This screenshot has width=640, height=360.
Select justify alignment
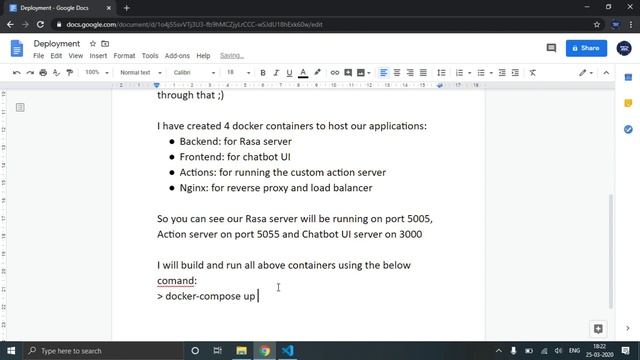pyautogui.click(x=423, y=73)
